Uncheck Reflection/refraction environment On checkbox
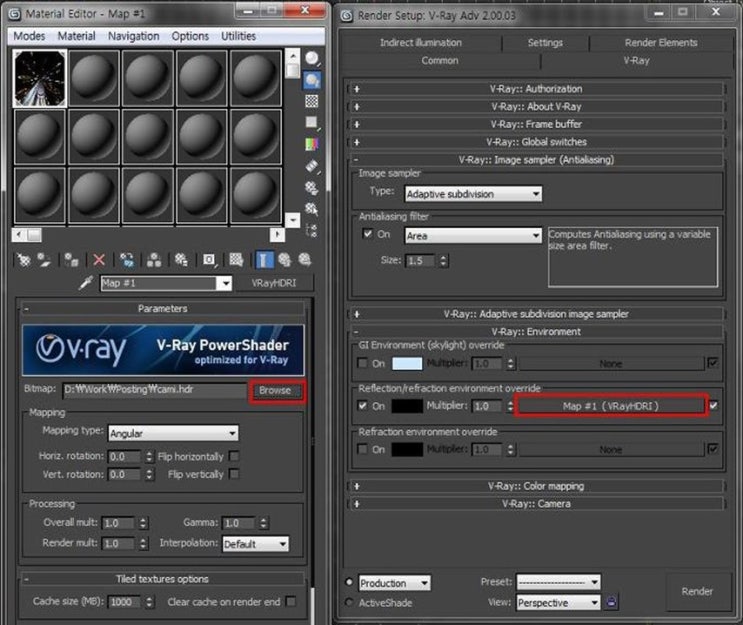The width and height of the screenshot is (743, 625). pyautogui.click(x=362, y=406)
